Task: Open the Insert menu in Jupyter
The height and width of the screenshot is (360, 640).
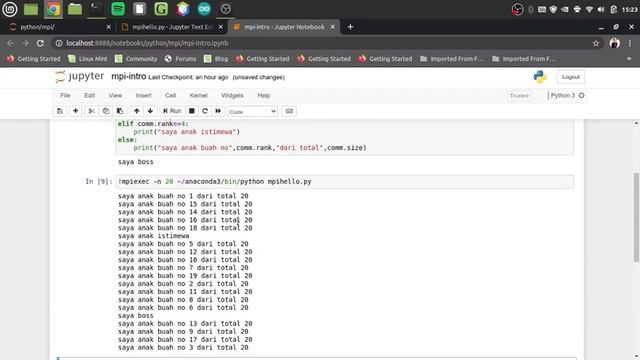Action: pyautogui.click(x=143, y=95)
